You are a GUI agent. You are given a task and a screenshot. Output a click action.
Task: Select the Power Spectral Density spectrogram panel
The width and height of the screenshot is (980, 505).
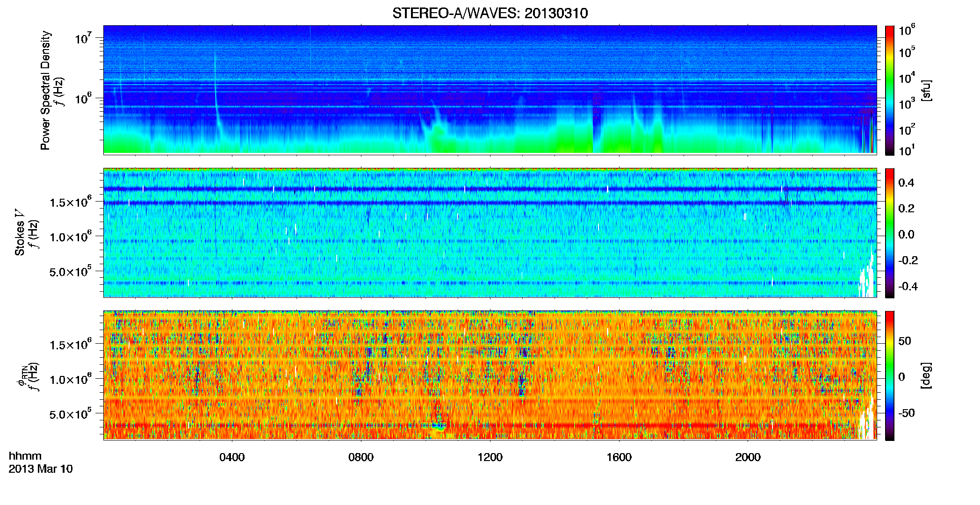[490, 89]
